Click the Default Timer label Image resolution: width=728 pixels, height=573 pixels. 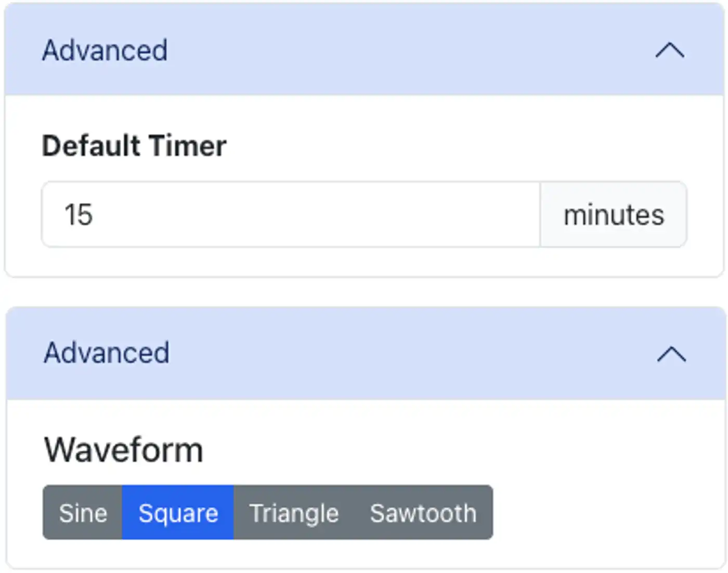134,146
